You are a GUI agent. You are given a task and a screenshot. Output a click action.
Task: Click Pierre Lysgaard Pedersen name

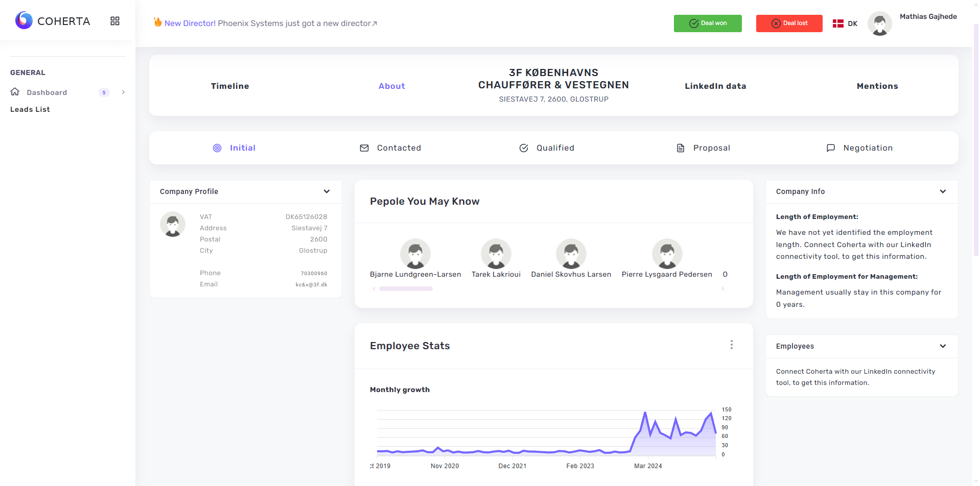tap(667, 275)
